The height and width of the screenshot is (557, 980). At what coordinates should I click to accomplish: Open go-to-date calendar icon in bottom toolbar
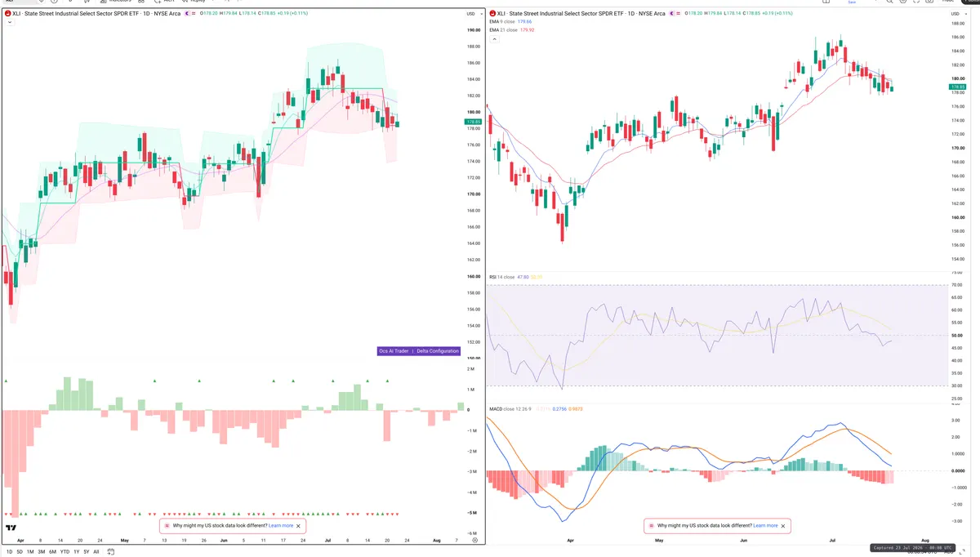[x=110, y=551]
